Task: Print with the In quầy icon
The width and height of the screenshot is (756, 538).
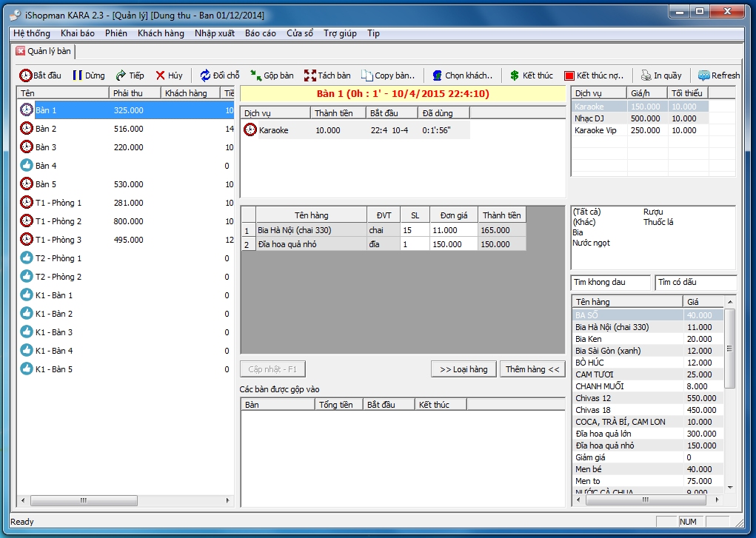Action: [646, 75]
